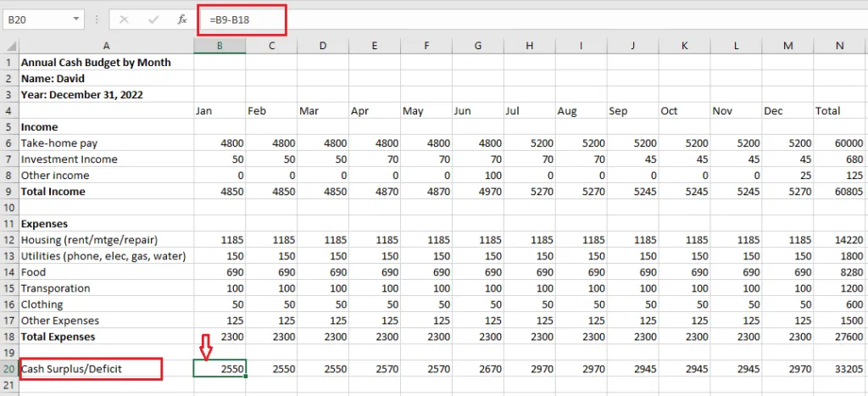Click total expenses sum 27600

point(840,337)
